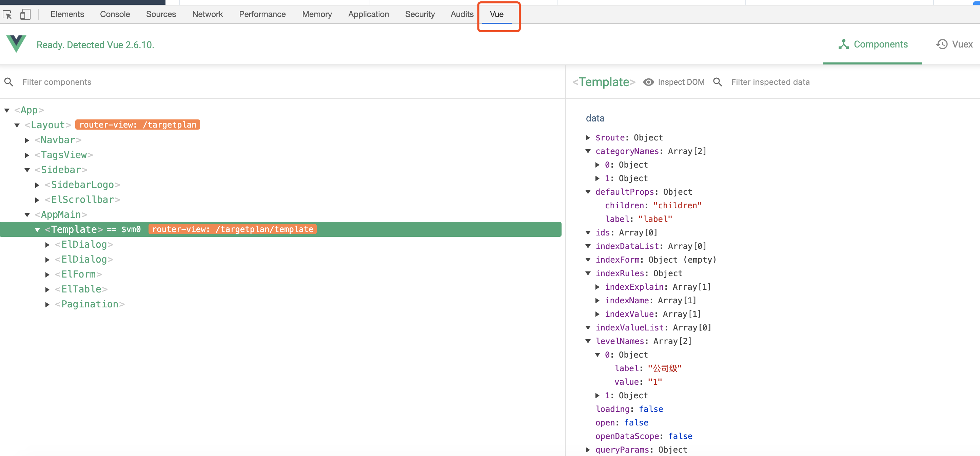Click the inspected data search icon

click(717, 82)
